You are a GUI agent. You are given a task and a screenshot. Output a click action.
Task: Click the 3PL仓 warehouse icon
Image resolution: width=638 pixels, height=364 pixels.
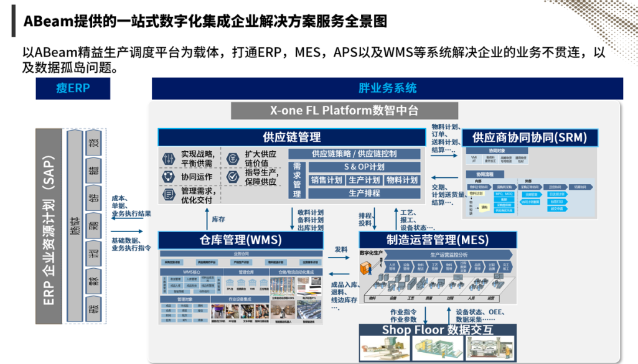[x=230, y=282]
